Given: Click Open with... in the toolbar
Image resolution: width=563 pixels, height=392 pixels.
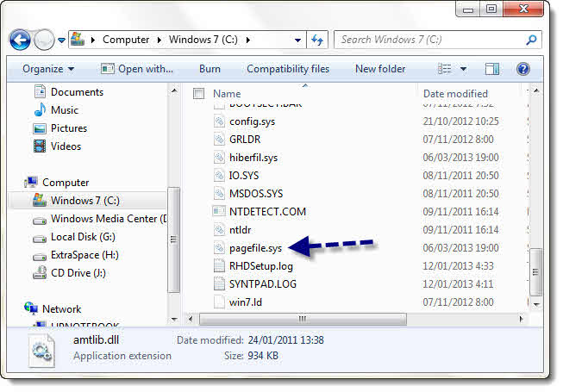Looking at the screenshot, I should click(x=137, y=69).
